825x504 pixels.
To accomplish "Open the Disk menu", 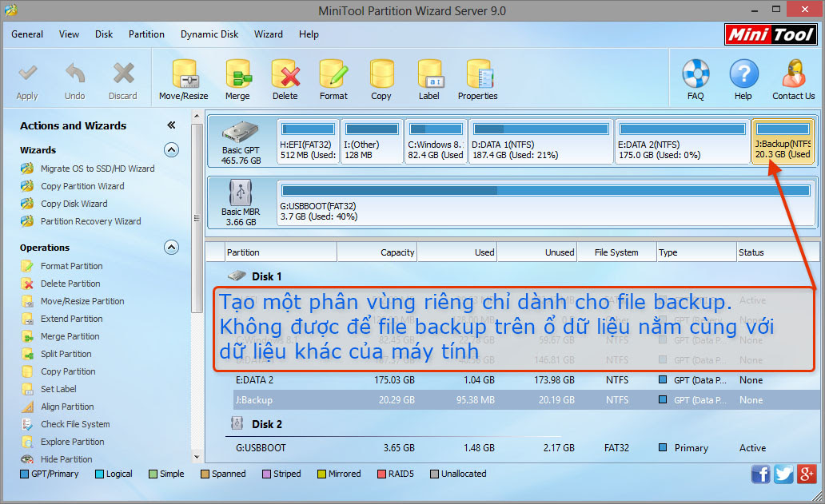I will (104, 34).
